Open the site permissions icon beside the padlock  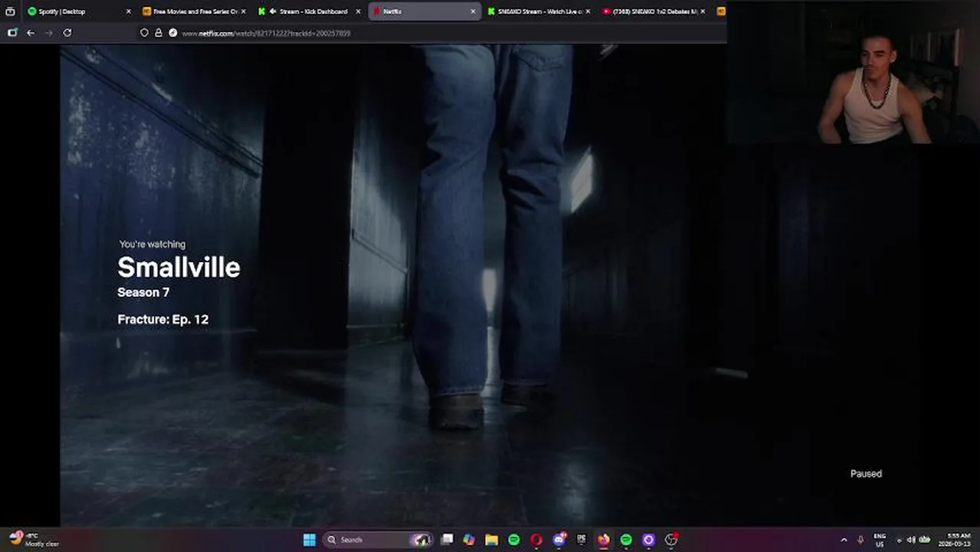(173, 33)
